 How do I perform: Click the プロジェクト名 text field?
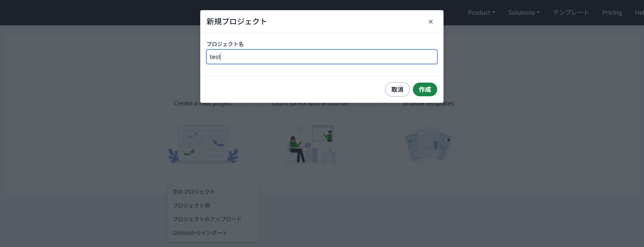[322, 57]
